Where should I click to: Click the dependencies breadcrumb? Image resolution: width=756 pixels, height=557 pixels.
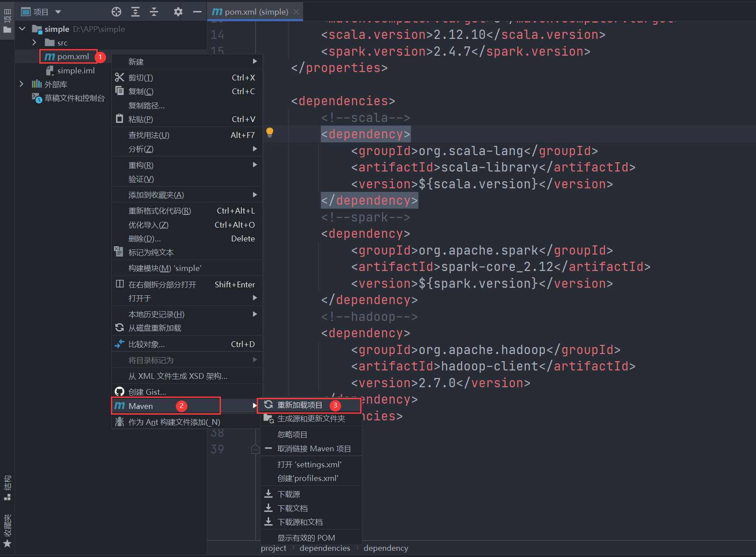click(x=325, y=548)
